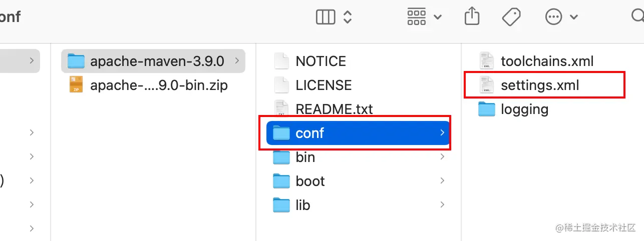Select the bin folder icon
The width and height of the screenshot is (644, 241).
[282, 157]
